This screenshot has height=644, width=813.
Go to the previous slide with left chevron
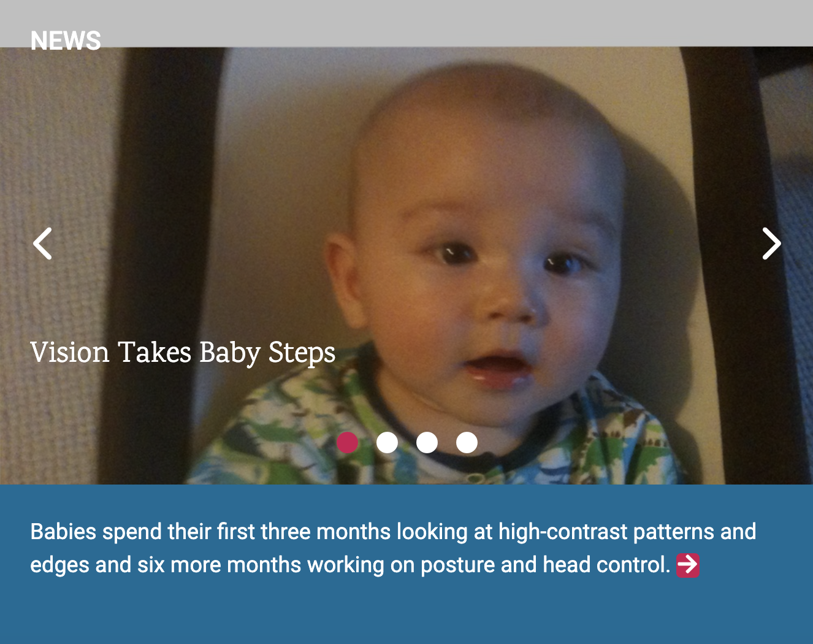tap(42, 243)
